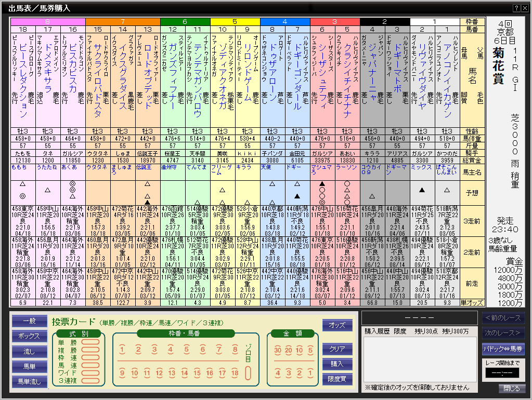This screenshot has height=400, width=532.
Task: Go to the previous race (前のレース)
Action: 503,318
